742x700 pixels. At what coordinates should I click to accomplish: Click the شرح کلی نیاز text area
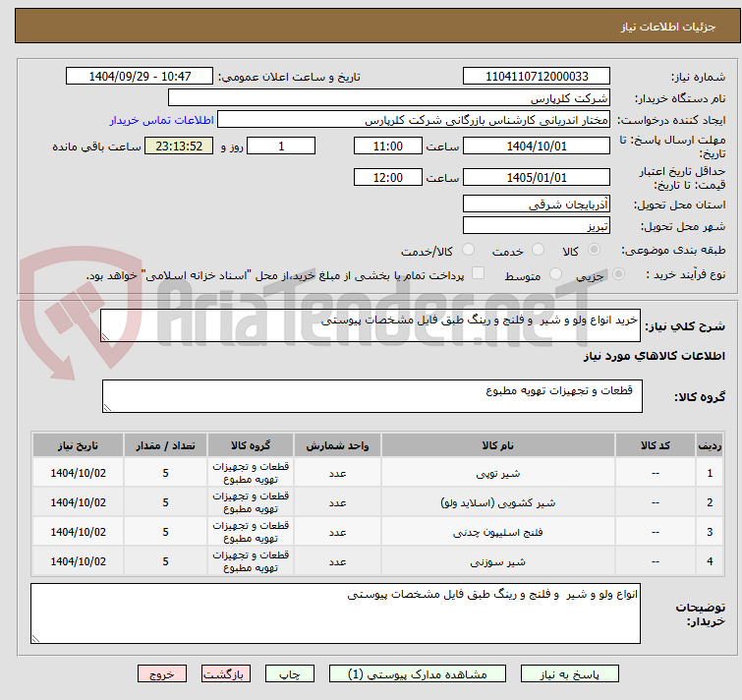(x=371, y=325)
